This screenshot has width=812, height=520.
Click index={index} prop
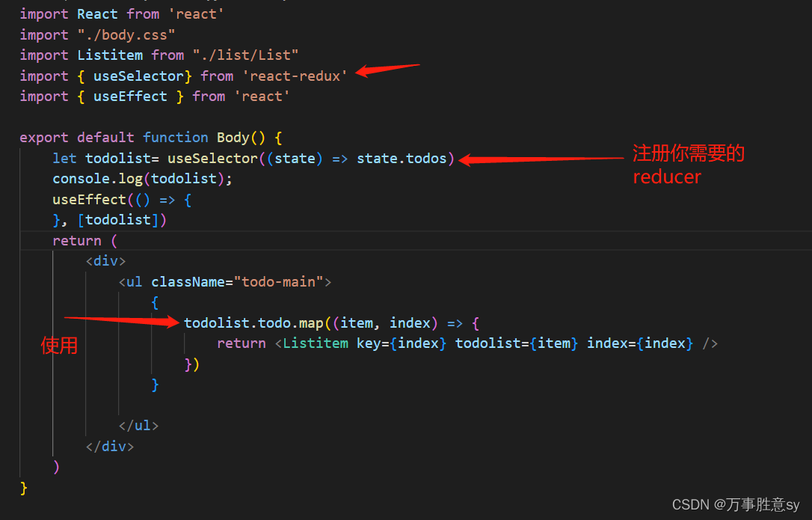[x=639, y=343]
